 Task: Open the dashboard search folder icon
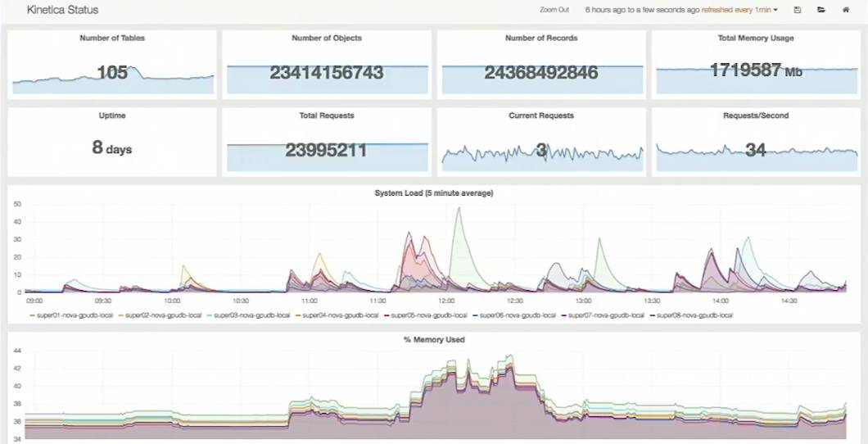click(x=821, y=10)
